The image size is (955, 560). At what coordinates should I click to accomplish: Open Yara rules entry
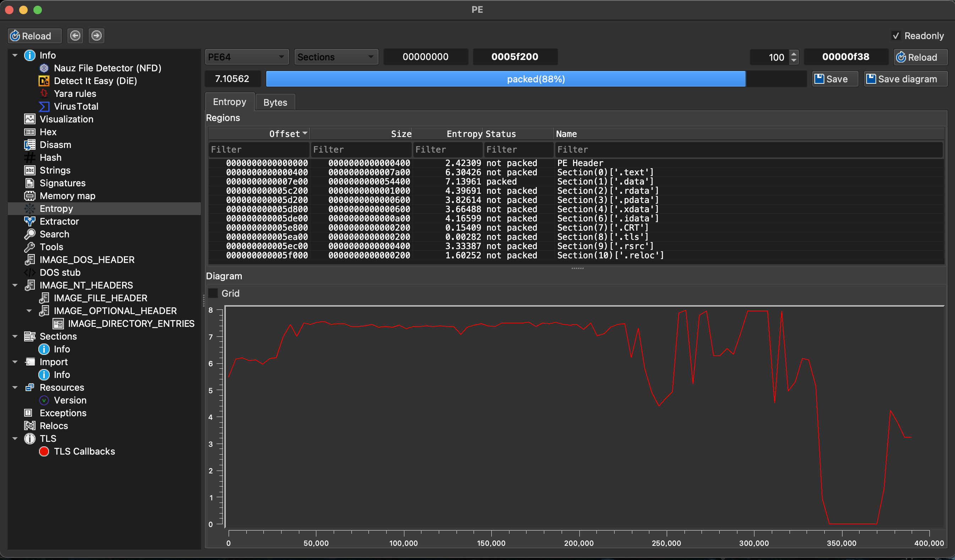[75, 94]
